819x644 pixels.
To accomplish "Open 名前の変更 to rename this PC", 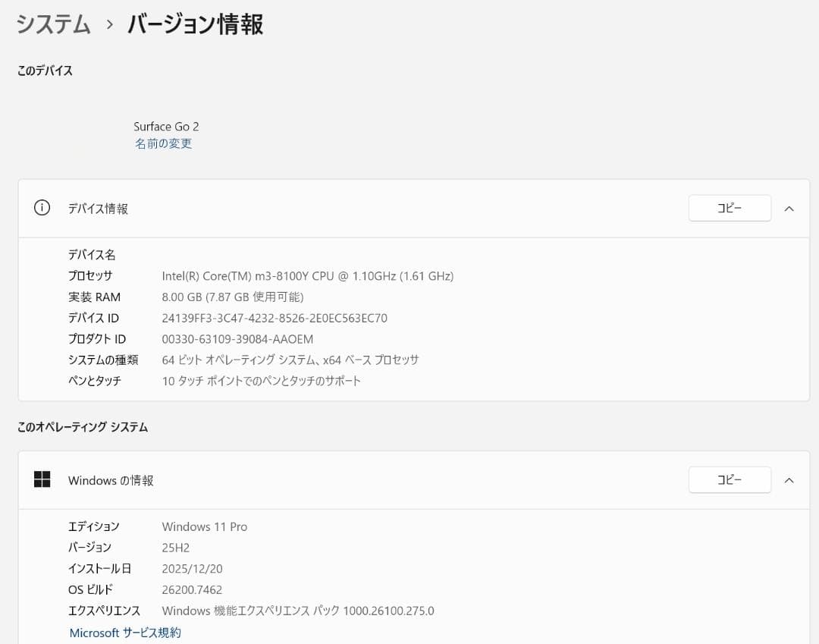I will click(x=164, y=143).
